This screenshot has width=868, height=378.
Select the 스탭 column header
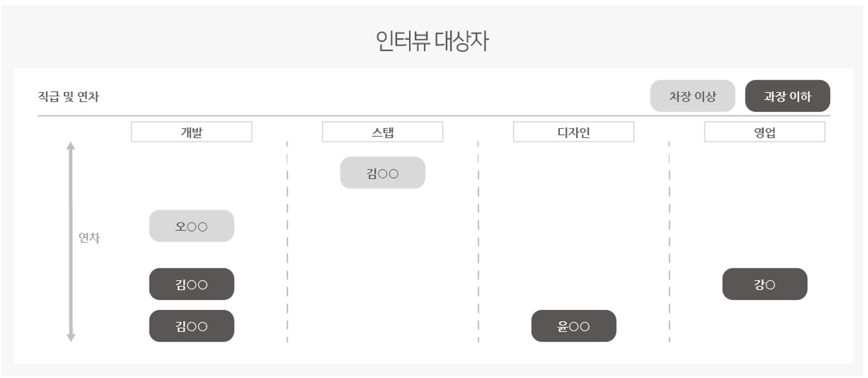383,132
